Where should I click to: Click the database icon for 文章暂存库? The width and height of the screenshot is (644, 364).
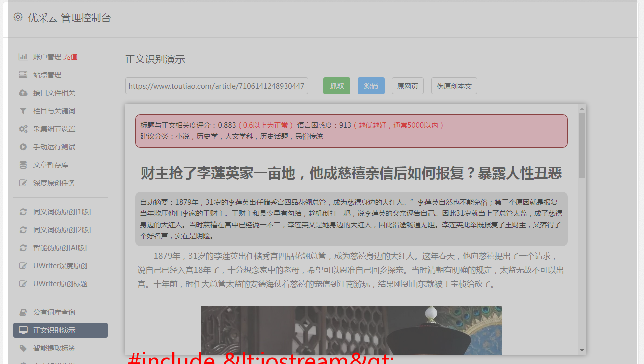pos(23,165)
